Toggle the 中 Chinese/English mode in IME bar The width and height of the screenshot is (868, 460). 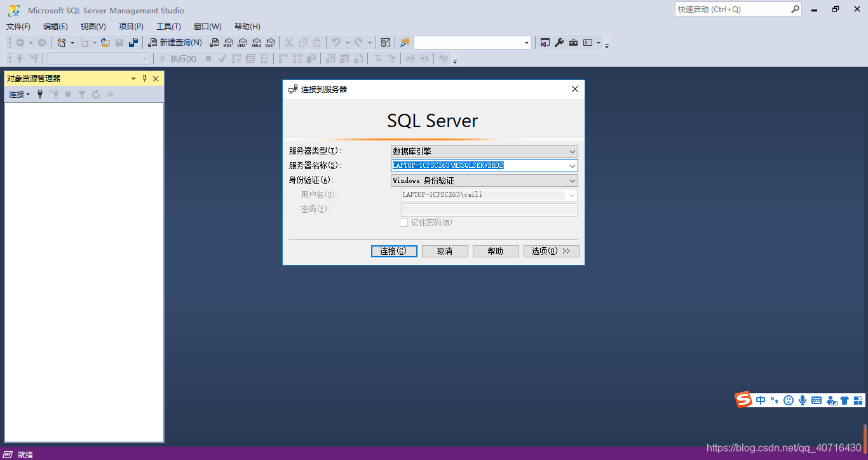point(761,400)
